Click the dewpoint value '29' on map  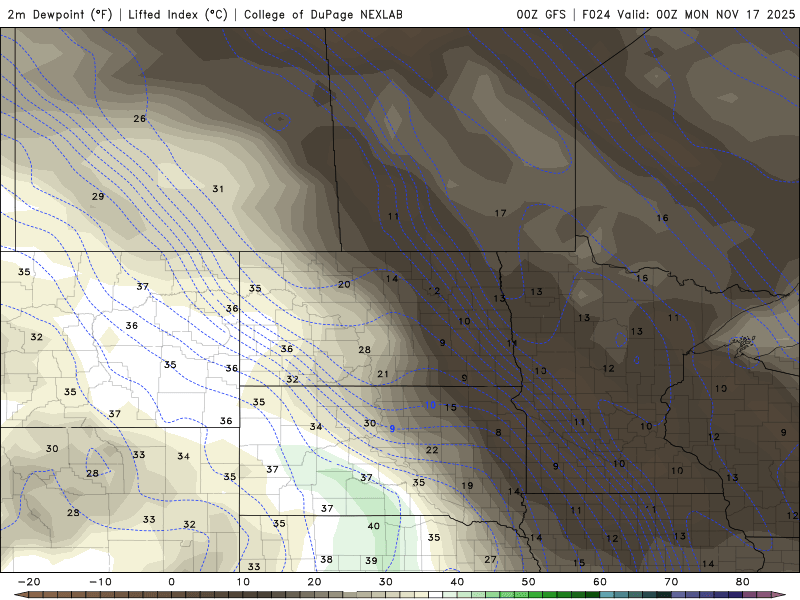pos(98,196)
